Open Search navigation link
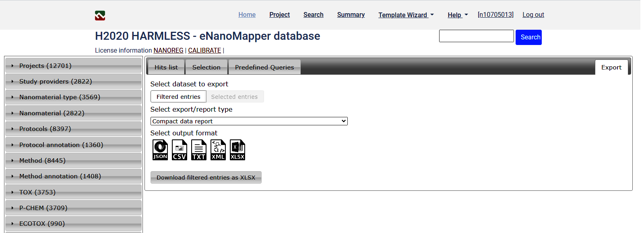This screenshot has height=233, width=644. [x=313, y=14]
